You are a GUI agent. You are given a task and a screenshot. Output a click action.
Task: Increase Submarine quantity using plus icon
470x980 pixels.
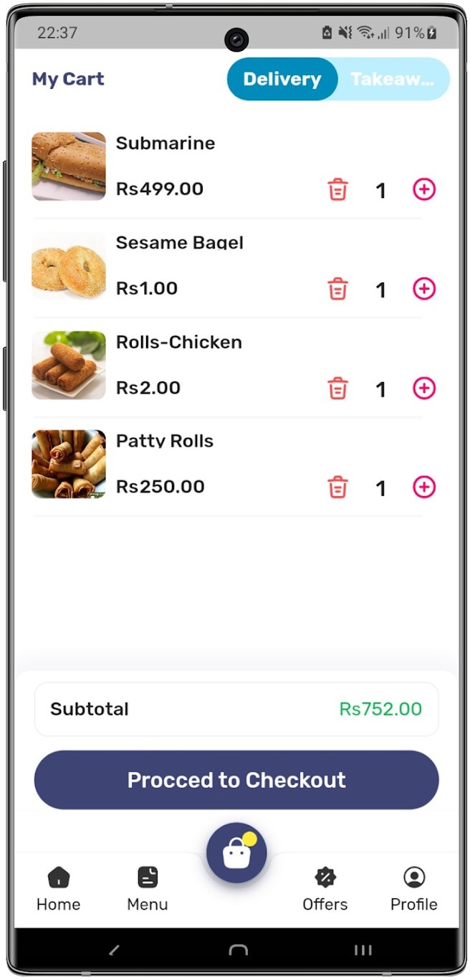(x=423, y=189)
